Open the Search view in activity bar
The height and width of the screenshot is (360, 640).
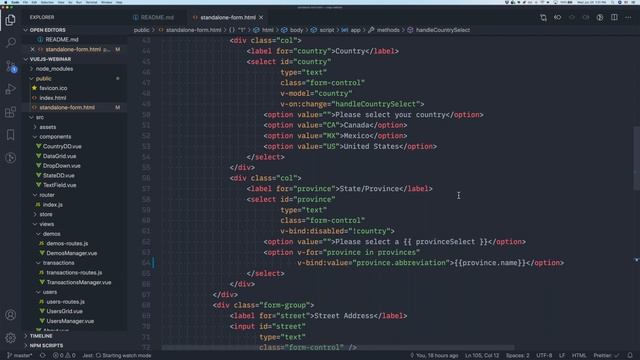click(x=11, y=42)
